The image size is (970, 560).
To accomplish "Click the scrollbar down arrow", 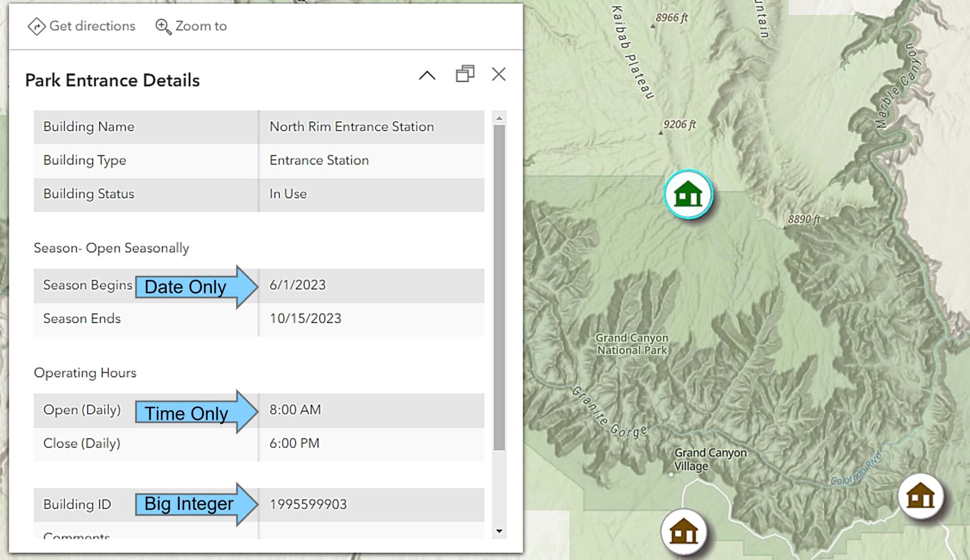I will tap(500, 530).
